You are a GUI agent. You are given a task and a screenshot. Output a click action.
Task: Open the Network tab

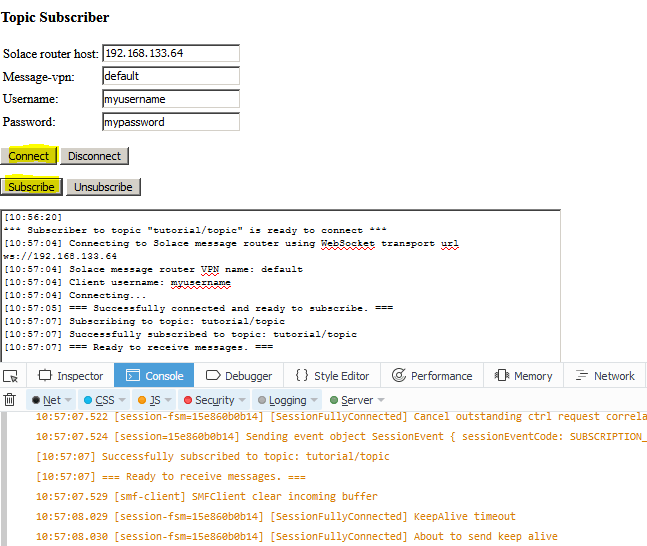(x=604, y=376)
